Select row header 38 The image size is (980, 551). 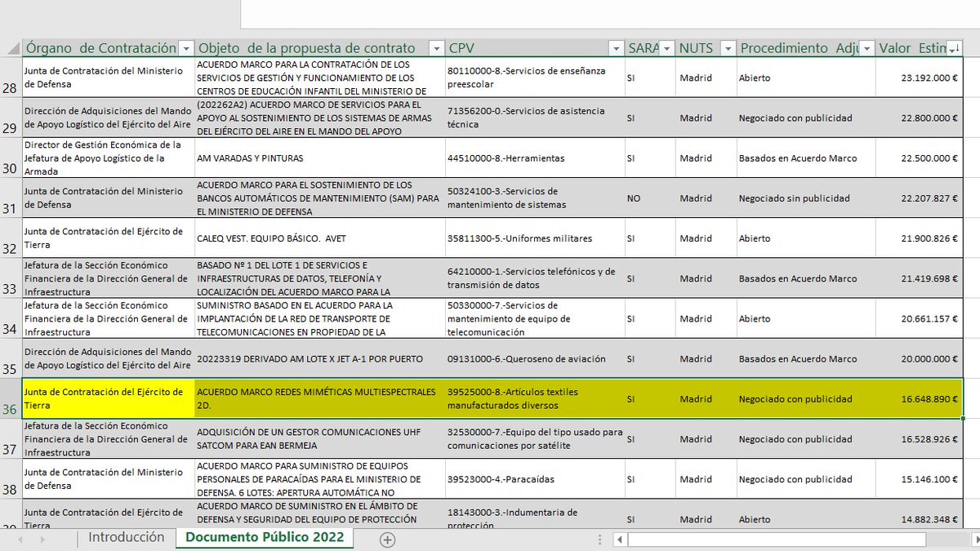pyautogui.click(x=10, y=479)
